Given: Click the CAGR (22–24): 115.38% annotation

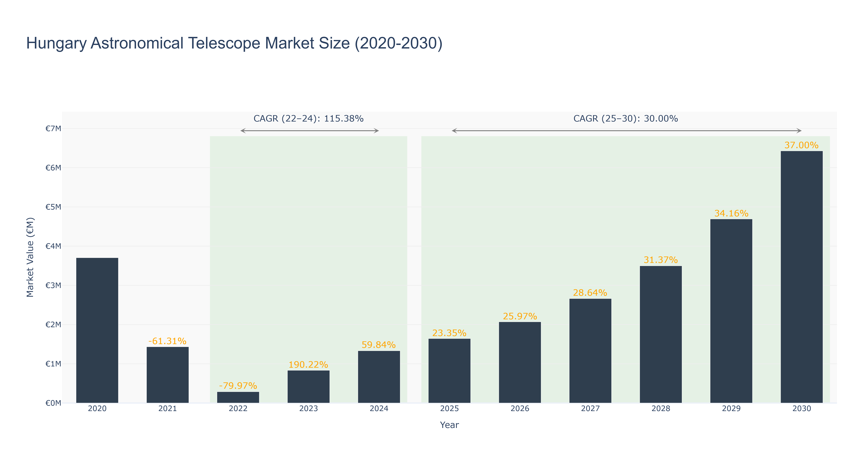Looking at the screenshot, I should click(x=308, y=119).
